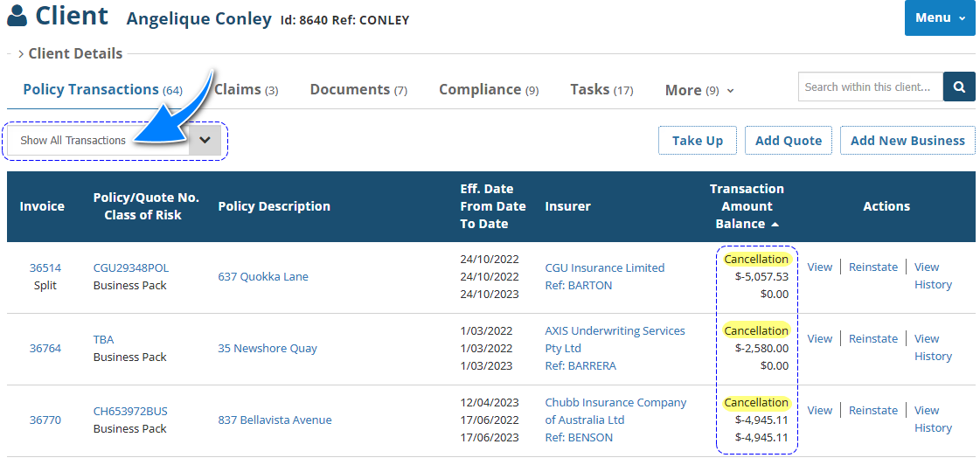The height and width of the screenshot is (458, 980).
Task: Select the Tasks tab
Action: pos(601,89)
